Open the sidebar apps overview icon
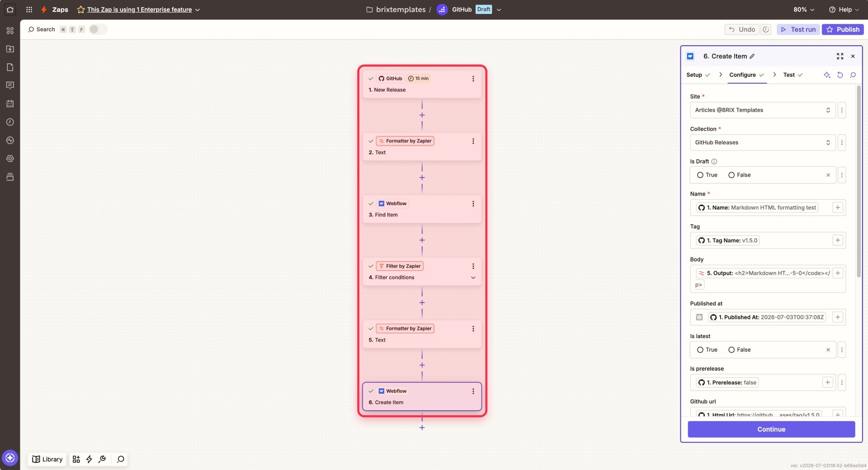The width and height of the screenshot is (868, 470). tap(10, 30)
